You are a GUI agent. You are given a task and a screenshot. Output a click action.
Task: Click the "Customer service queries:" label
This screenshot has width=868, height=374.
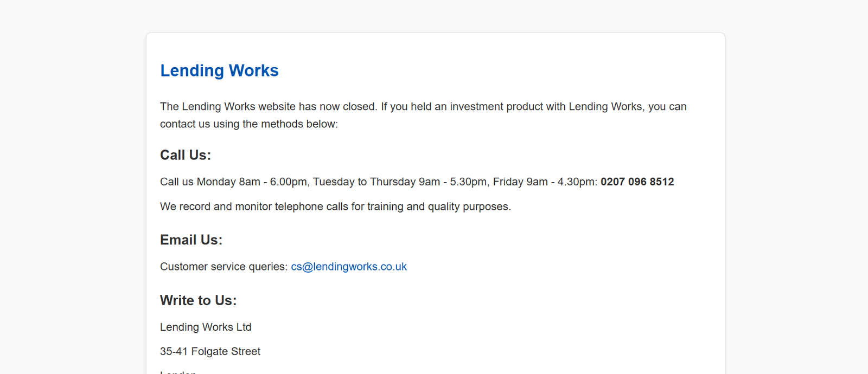point(224,267)
